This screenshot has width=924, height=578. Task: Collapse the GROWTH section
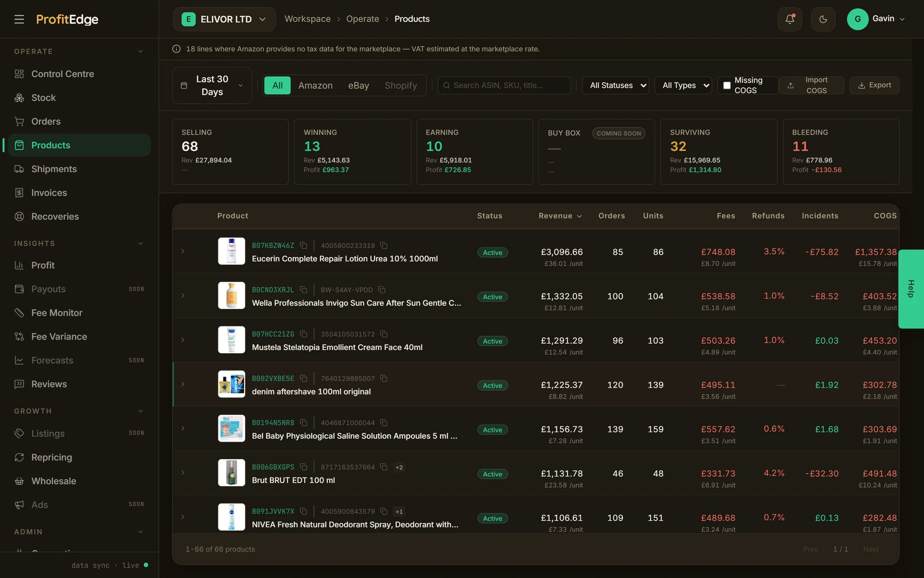[140, 411]
